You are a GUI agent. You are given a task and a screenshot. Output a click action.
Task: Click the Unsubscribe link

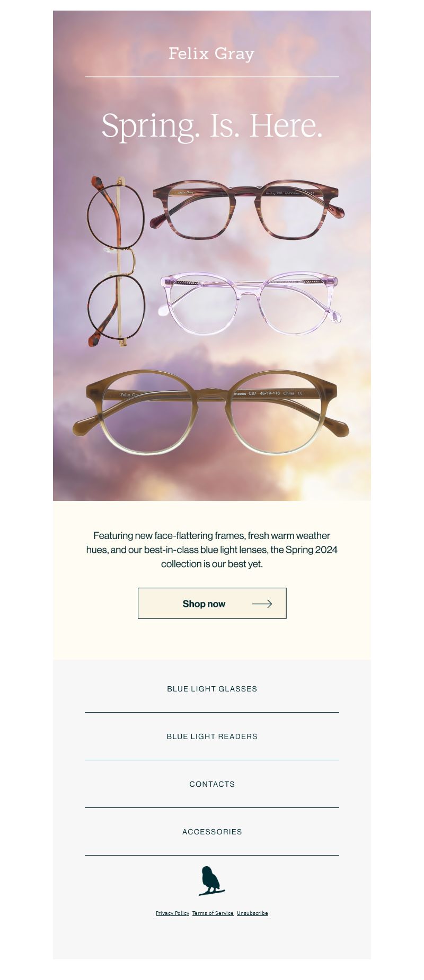[x=252, y=913]
